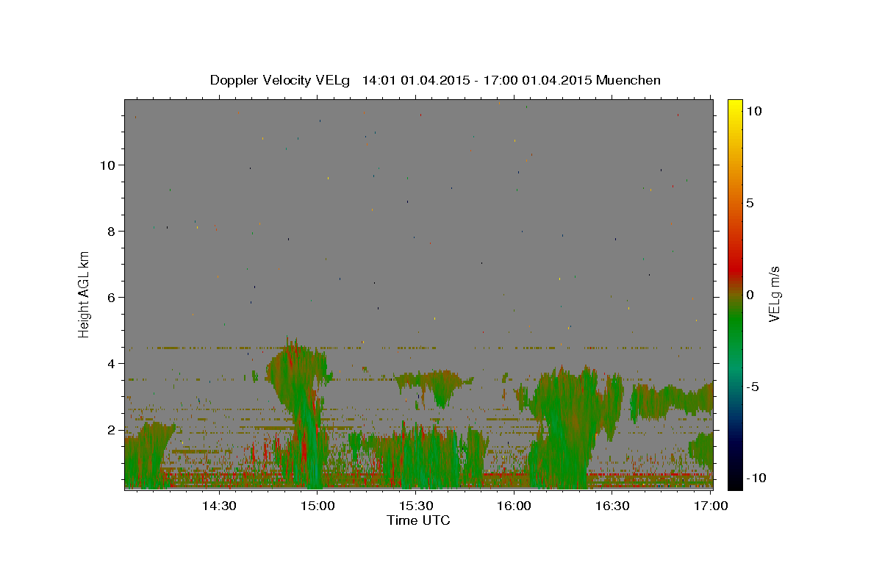Click the 15:30 time tick label
This screenshot has height=588, width=882.
click(x=415, y=506)
